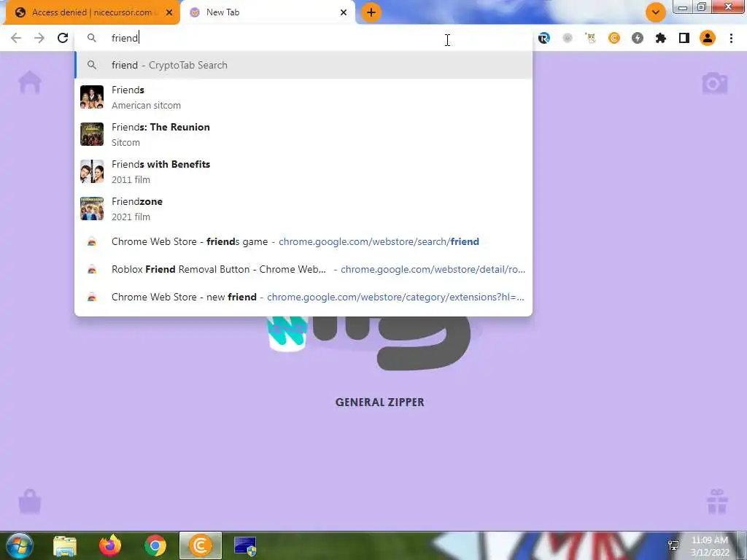Open a new tab with the plus button
Screen dimensions: 747x560
tap(371, 12)
